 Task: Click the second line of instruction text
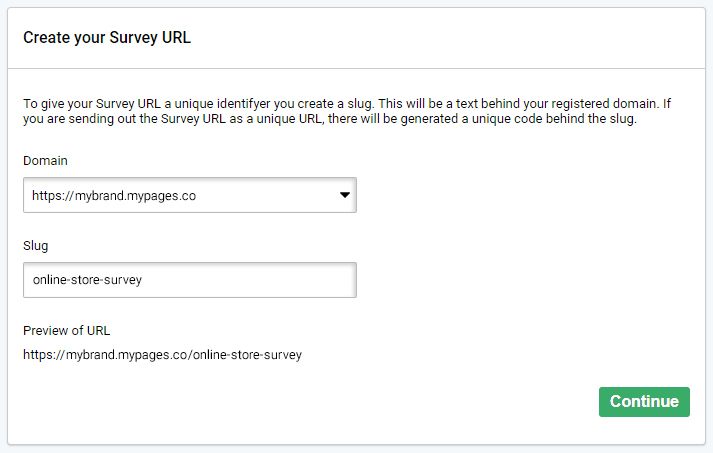click(x=330, y=121)
